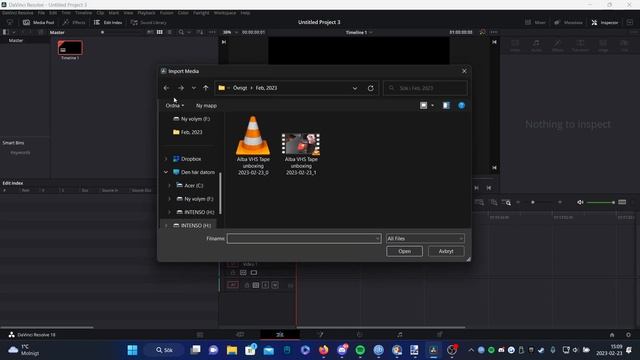The height and width of the screenshot is (360, 640).
Task: Open the Color menu
Action: coord(183,13)
